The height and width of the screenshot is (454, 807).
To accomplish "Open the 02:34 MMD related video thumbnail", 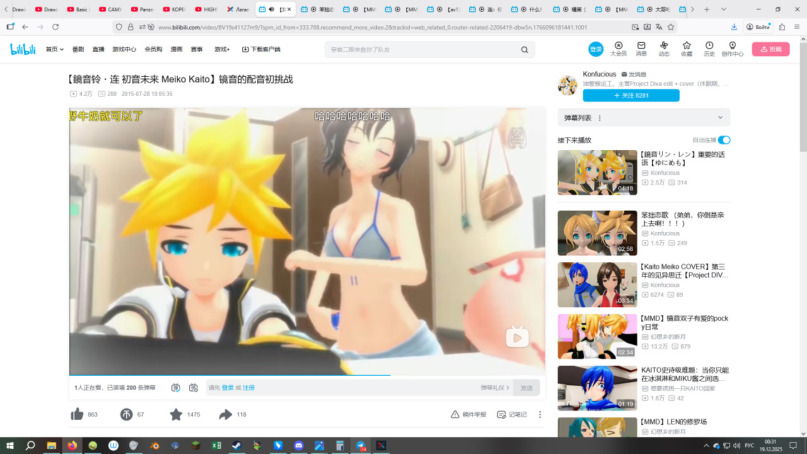I will 597,336.
